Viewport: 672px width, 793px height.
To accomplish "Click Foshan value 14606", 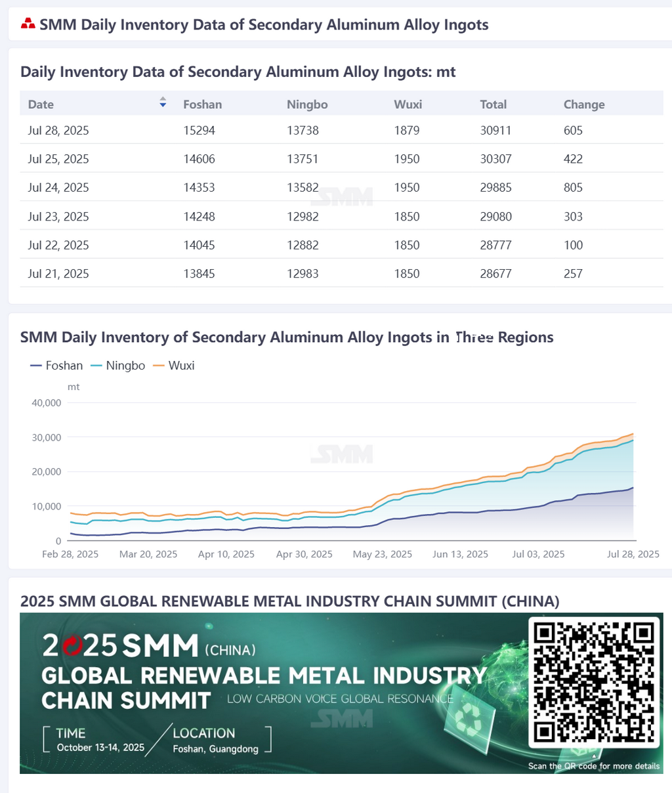I will tap(199, 159).
